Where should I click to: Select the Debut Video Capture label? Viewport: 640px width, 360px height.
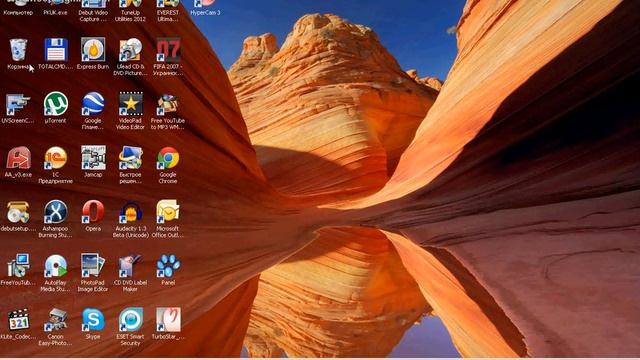point(93,16)
